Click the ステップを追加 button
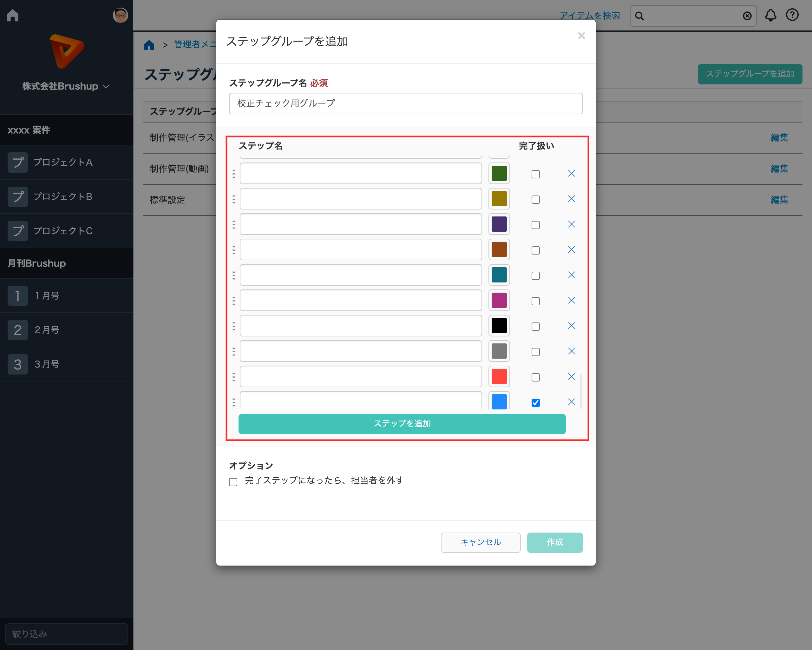 point(402,423)
